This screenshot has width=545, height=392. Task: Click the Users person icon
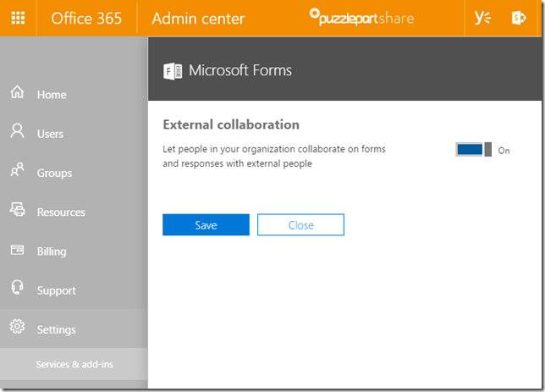(x=17, y=130)
